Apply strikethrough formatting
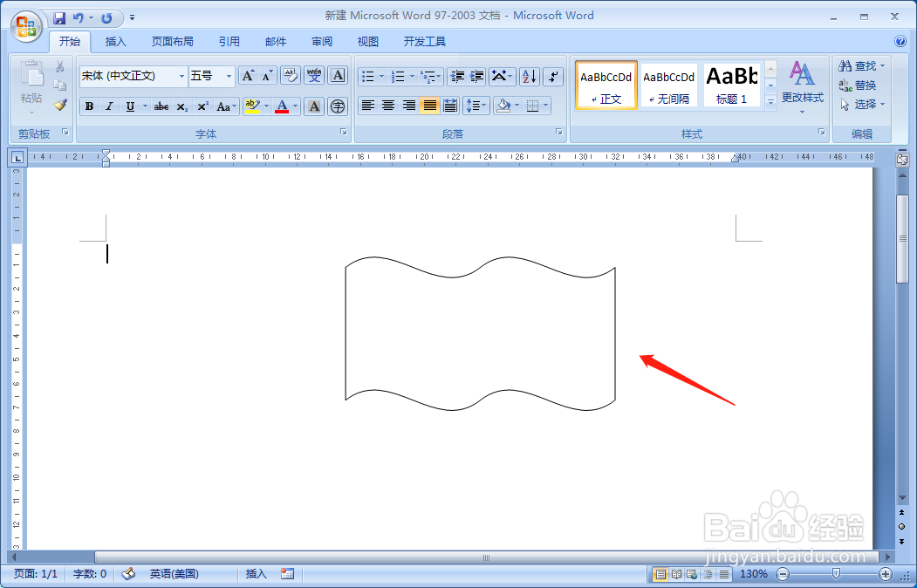 [x=161, y=106]
